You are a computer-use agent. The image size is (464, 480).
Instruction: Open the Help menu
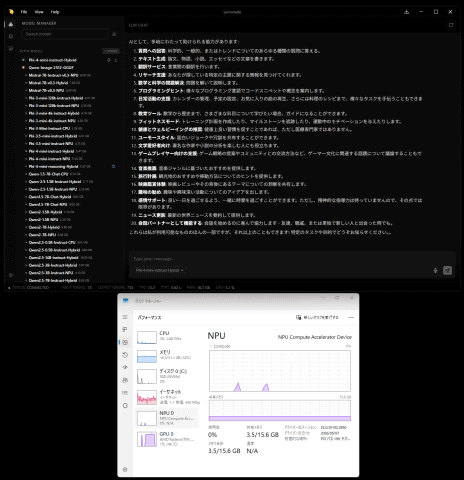click(x=55, y=12)
